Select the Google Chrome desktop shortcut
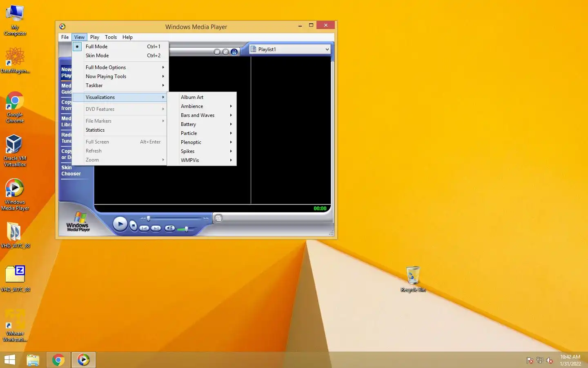Screen dimensions: 588x368 15,107
